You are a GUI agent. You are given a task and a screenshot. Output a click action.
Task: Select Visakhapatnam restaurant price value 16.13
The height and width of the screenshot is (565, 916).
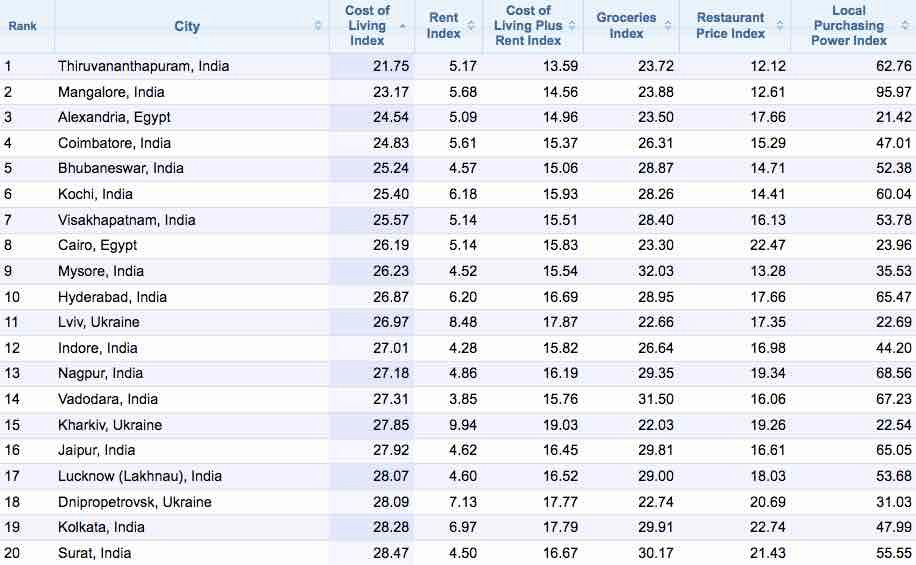tap(768, 220)
